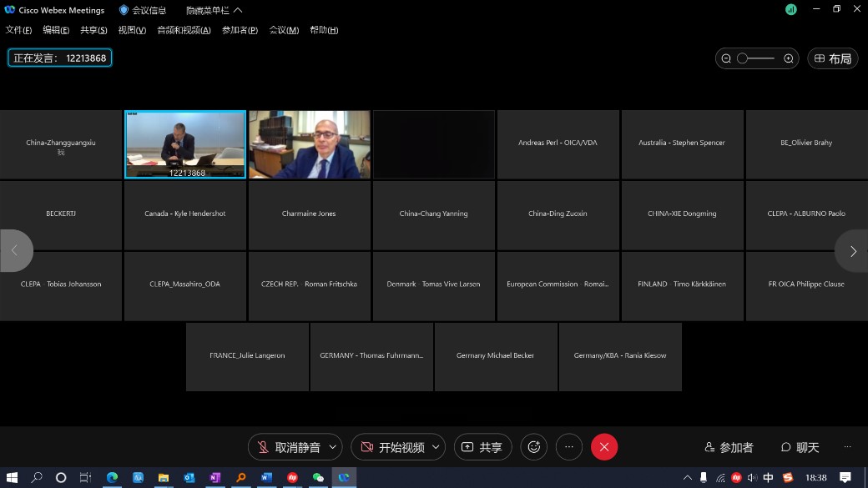Image resolution: width=868 pixels, height=488 pixels.
Task: Click the red leave meeting button
Action: pos(604,447)
